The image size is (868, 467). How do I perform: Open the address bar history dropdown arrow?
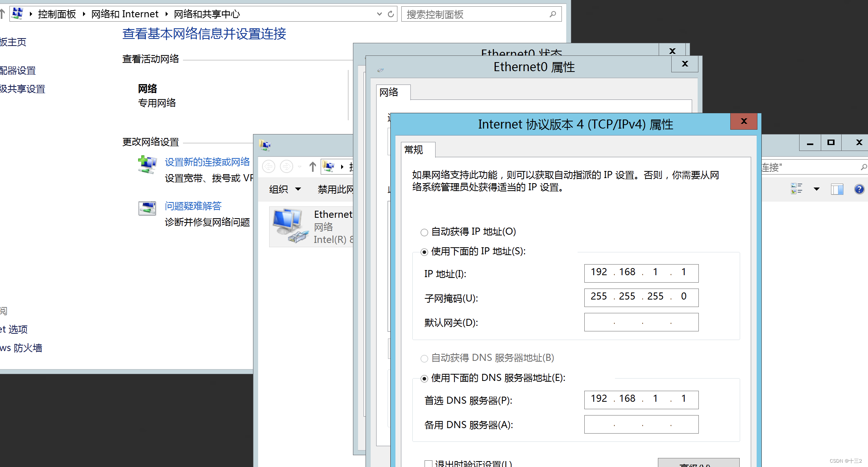coord(379,14)
